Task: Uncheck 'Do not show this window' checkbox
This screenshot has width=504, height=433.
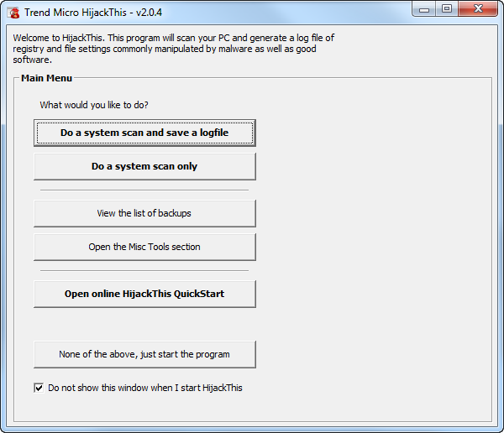Action: tap(39, 388)
